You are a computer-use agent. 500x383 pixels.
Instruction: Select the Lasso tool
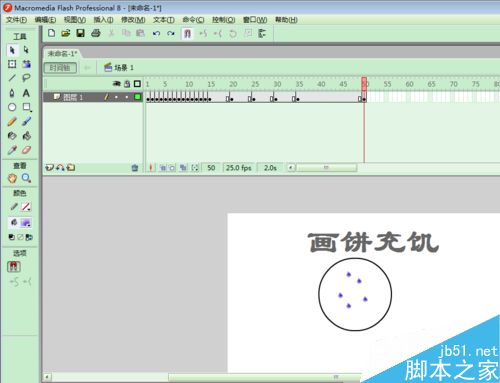26,78
